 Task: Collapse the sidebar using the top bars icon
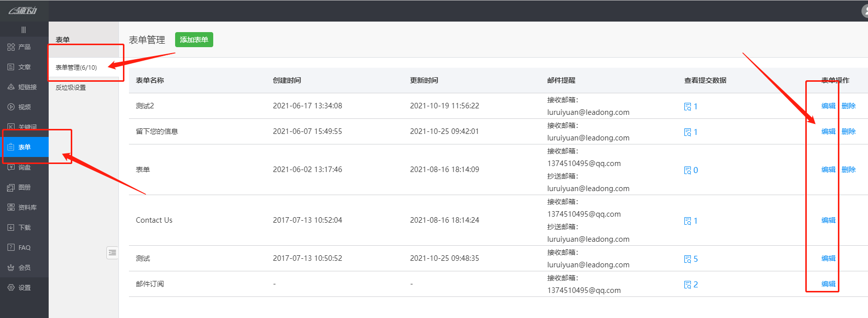point(24,30)
